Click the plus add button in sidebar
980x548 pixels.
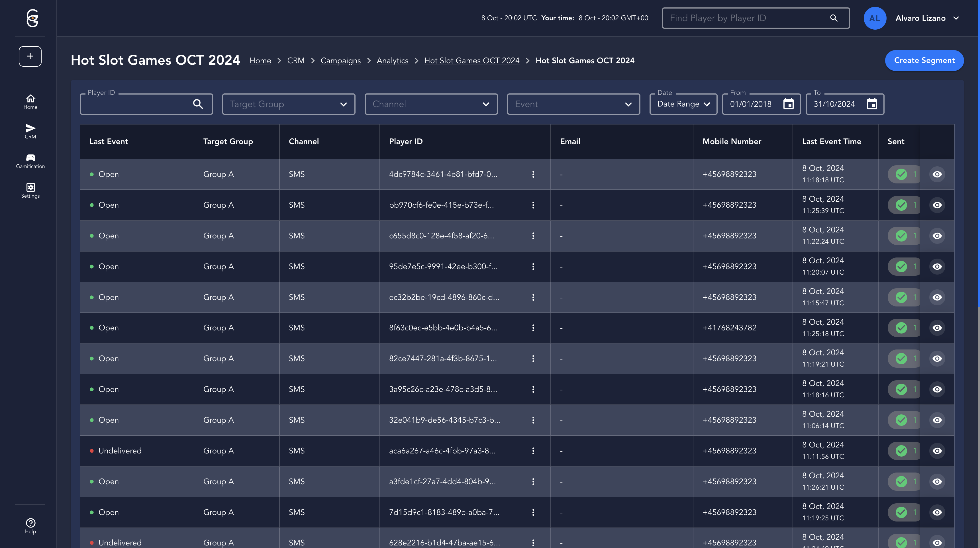[x=30, y=56]
